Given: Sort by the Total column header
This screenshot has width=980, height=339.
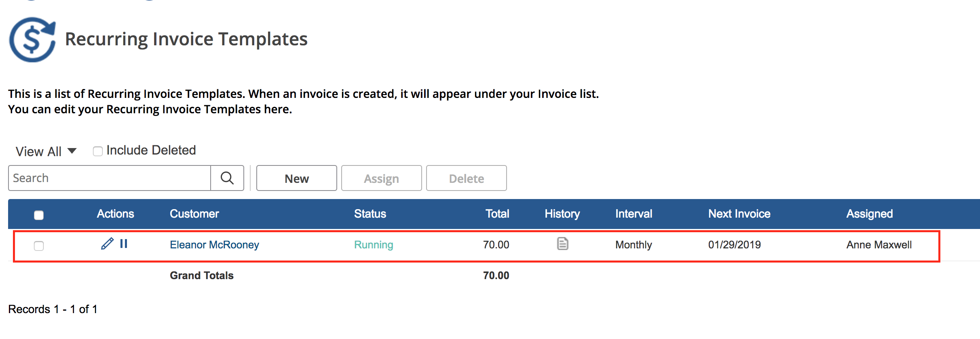Looking at the screenshot, I should pos(497,214).
